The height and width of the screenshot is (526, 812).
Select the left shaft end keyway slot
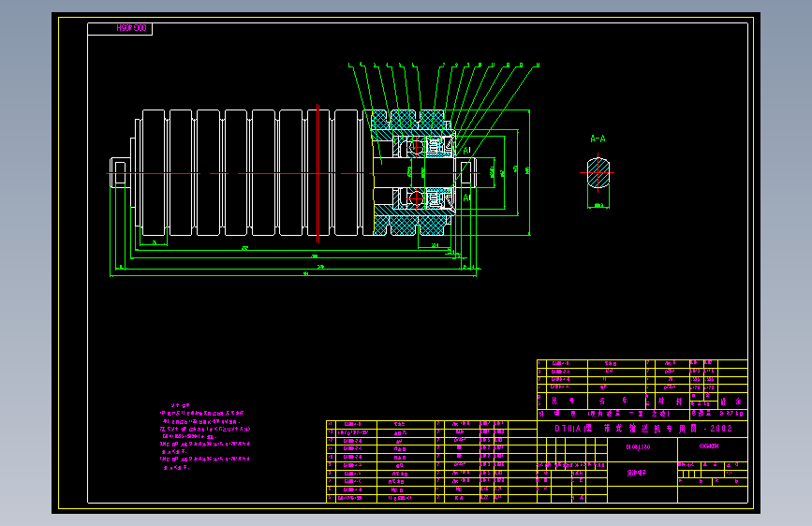coord(120,173)
